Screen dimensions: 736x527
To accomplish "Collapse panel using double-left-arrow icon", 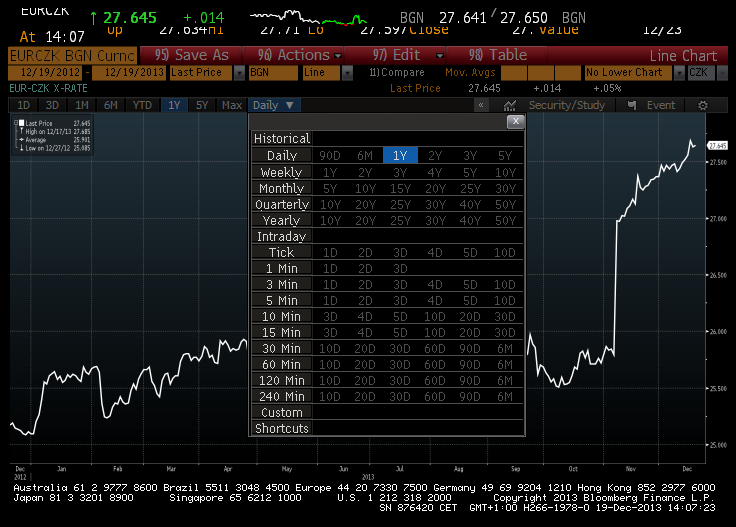I will click(481, 105).
